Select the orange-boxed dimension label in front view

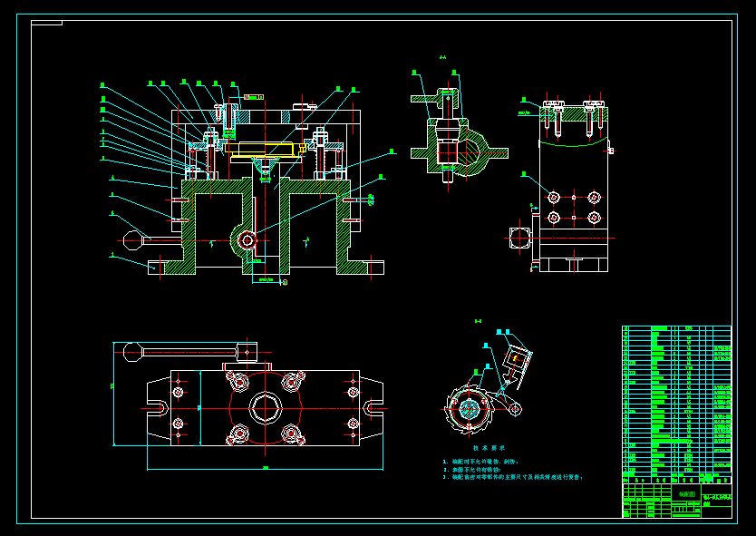click(254, 97)
